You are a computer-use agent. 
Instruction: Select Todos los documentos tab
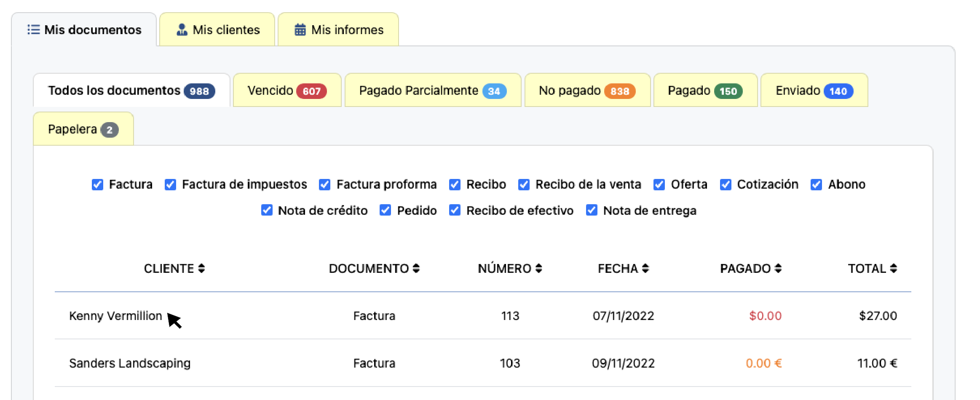(x=131, y=91)
